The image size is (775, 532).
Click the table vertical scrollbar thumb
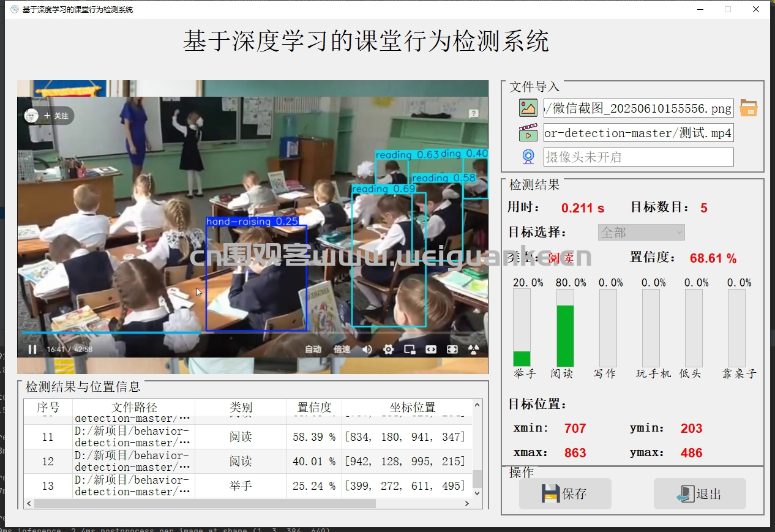click(x=477, y=479)
